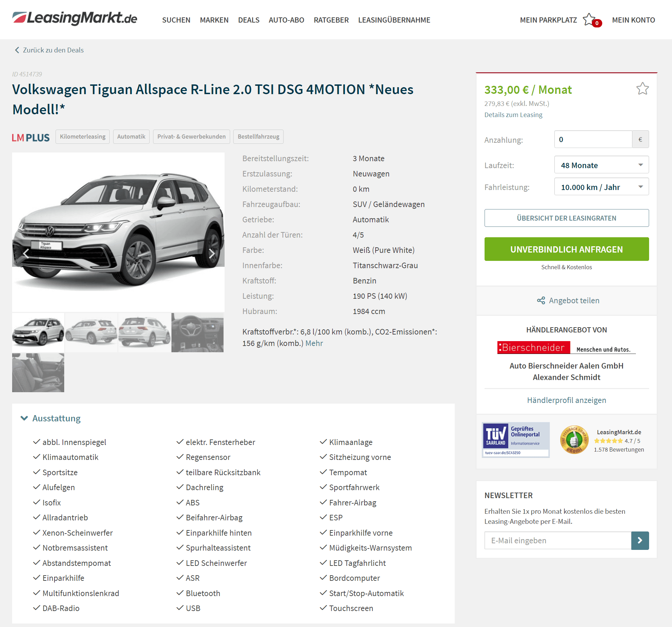
Task: Submit newsletter with arrow button
Action: [640, 541]
